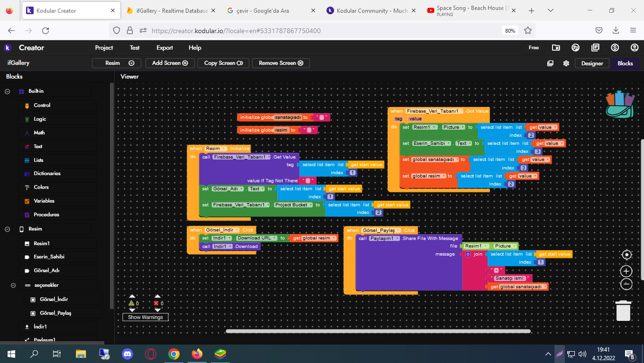This screenshot has width=644, height=363.
Task: Open the assets manager image icon
Action: (x=550, y=63)
